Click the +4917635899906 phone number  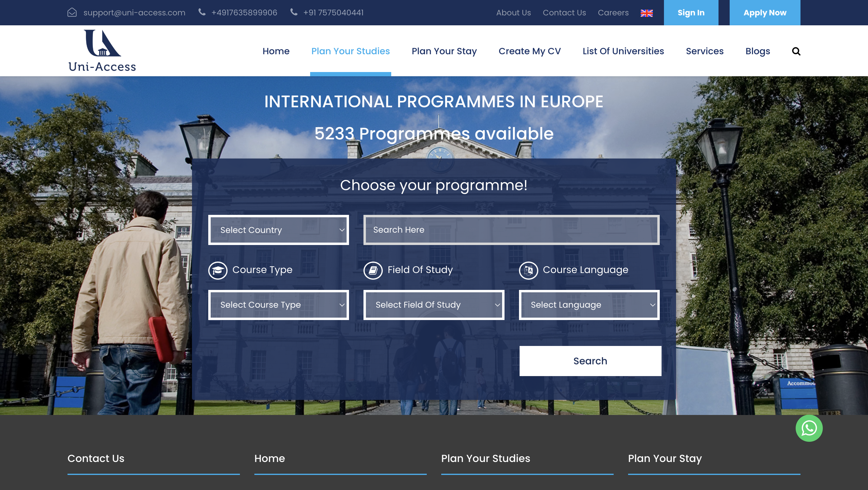pyautogui.click(x=244, y=12)
